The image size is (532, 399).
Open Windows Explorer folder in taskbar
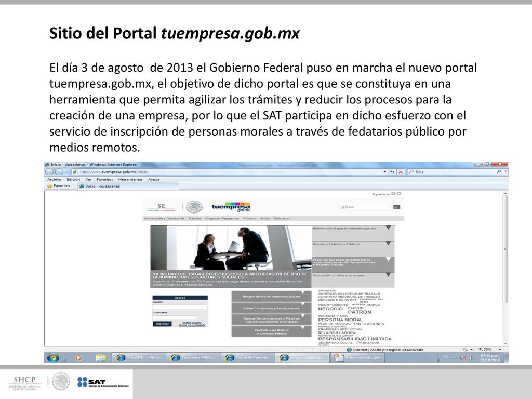100,357
